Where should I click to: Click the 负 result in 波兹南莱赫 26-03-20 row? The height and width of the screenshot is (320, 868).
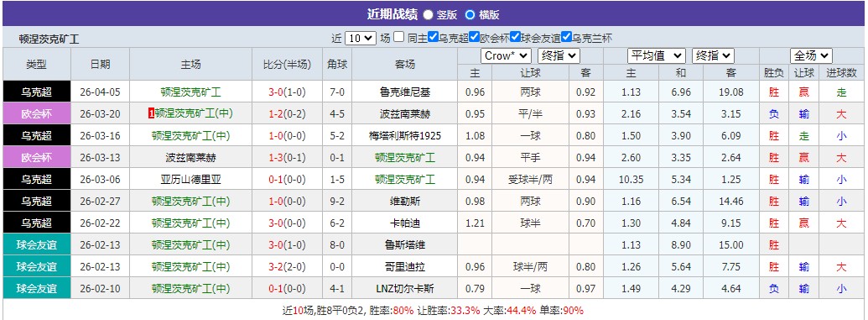tap(774, 113)
